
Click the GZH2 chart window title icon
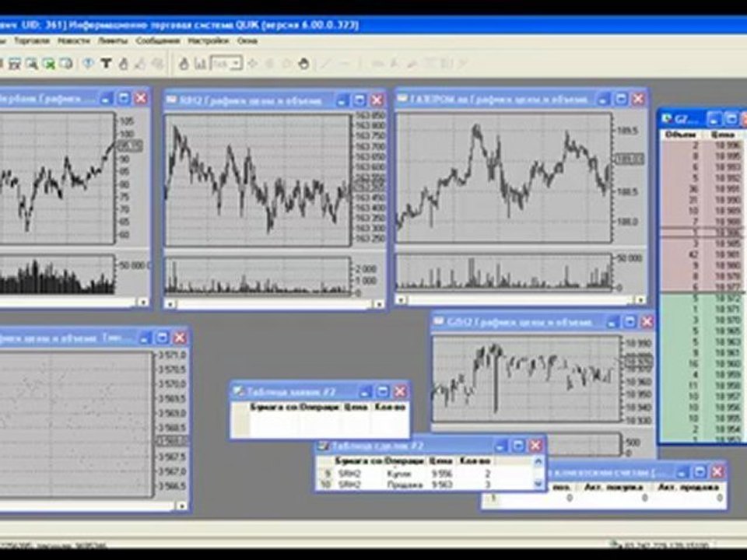[439, 321]
